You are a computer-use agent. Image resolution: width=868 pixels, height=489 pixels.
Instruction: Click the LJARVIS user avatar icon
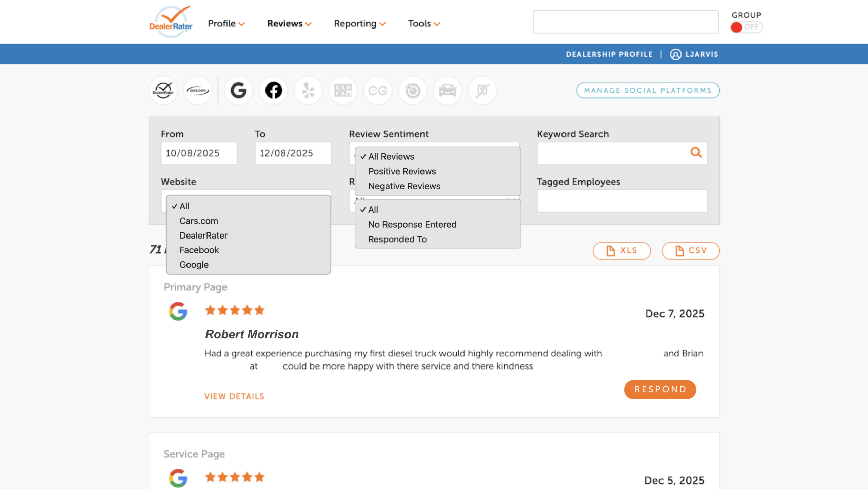point(675,54)
